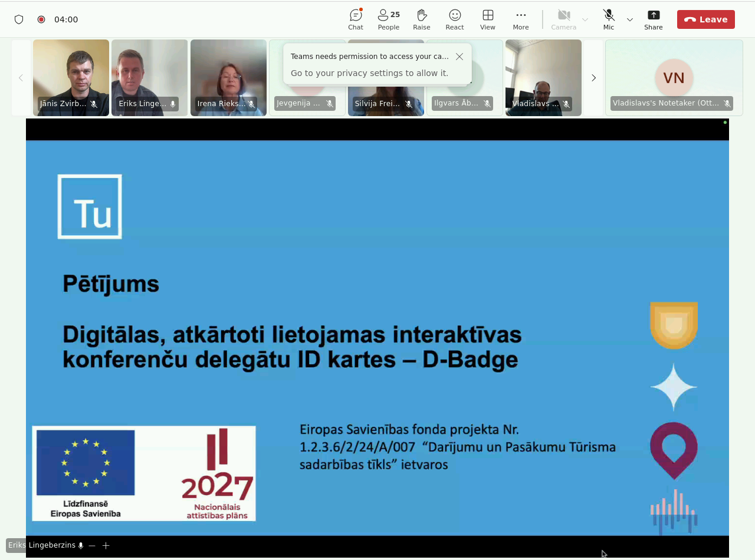Click muted mic icon on Ilgvars Āb... tile
The width and height of the screenshot is (755, 560).
pyautogui.click(x=487, y=103)
